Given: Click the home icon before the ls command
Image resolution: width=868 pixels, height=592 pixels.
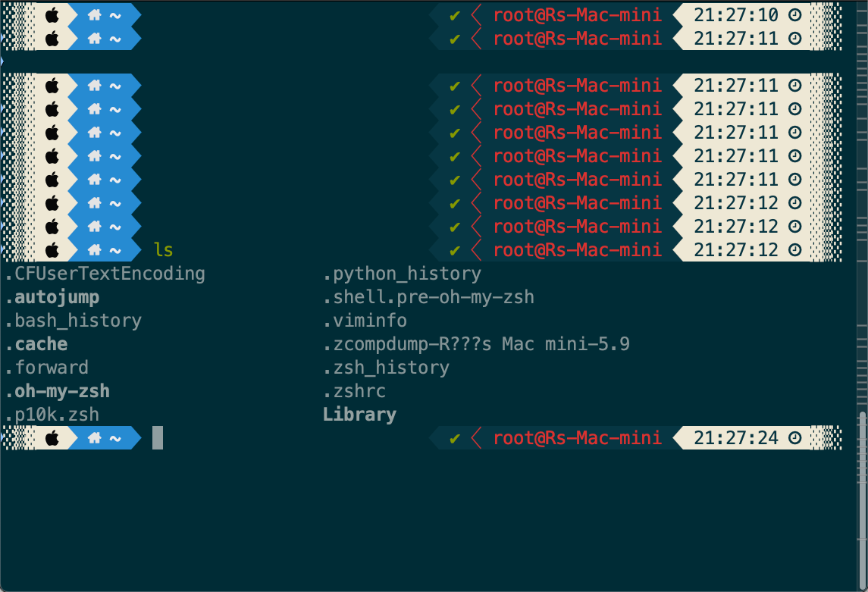Looking at the screenshot, I should 95,250.
